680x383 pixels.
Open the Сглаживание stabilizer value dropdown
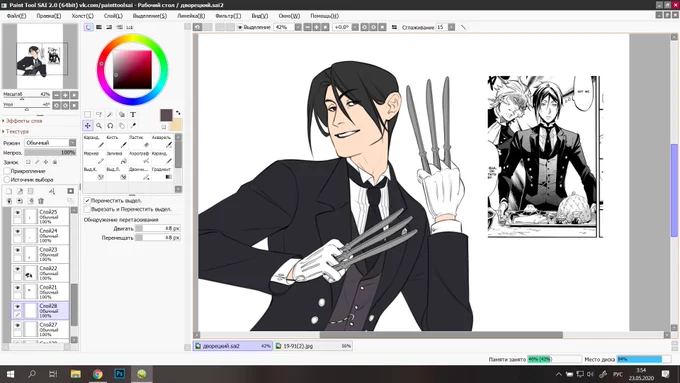[451, 27]
